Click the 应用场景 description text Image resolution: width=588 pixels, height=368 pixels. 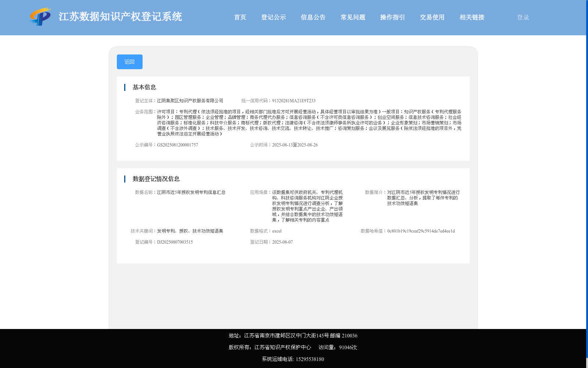coord(308,206)
